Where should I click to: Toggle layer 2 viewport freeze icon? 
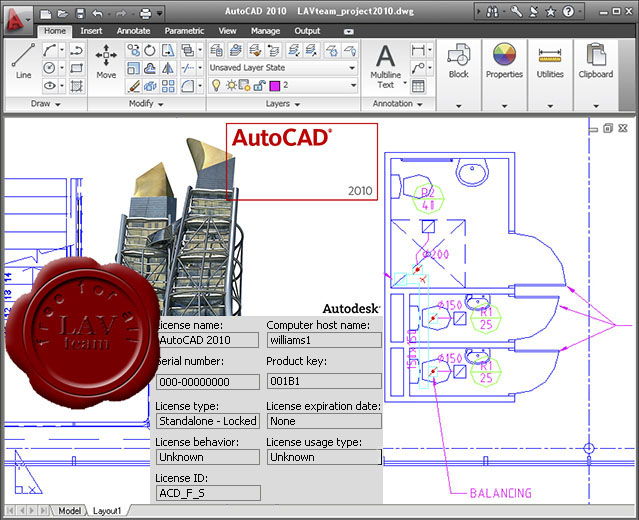(245, 85)
